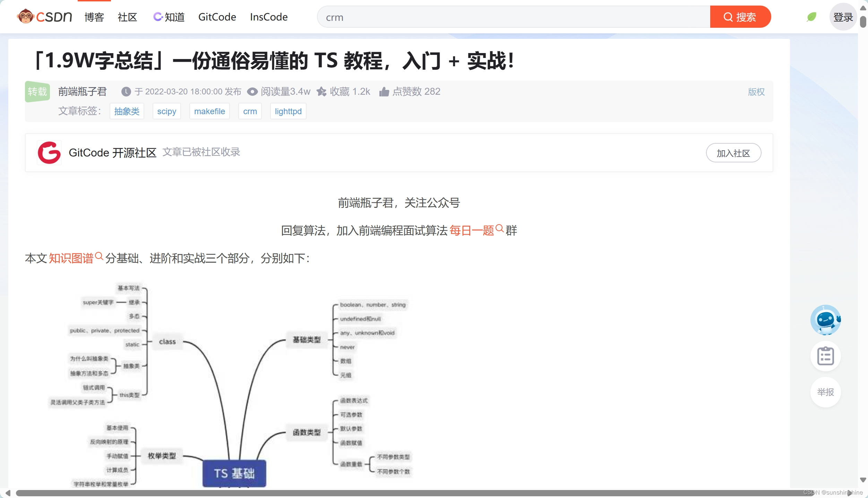Click the 加入社区 button
868x498 pixels.
tap(733, 153)
